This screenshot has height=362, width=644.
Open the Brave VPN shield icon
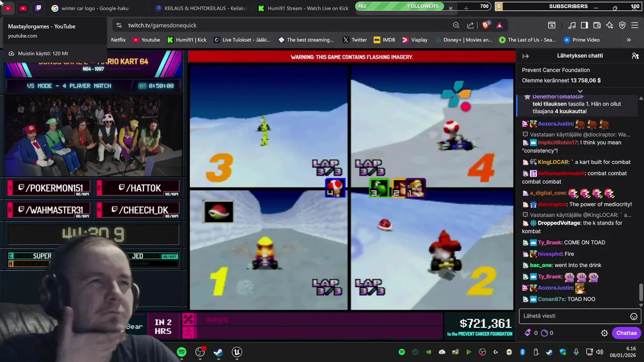(x=622, y=25)
